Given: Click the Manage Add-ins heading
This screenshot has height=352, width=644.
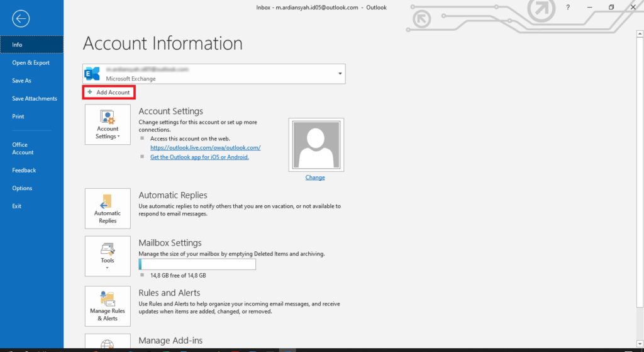Looking at the screenshot, I should pos(170,341).
